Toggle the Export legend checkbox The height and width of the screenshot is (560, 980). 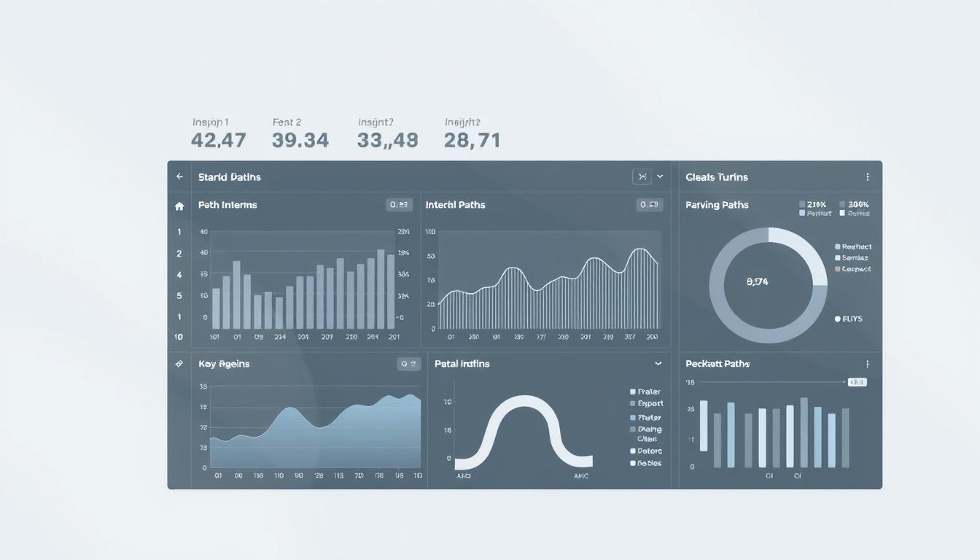(633, 403)
